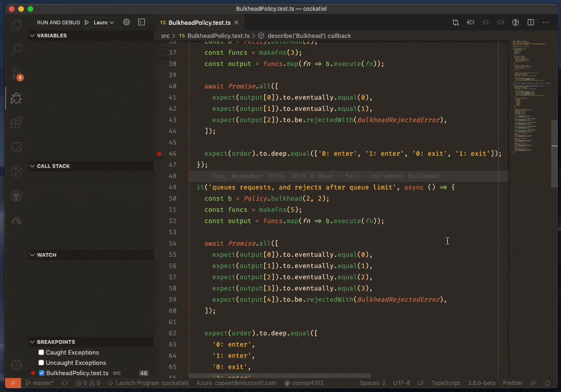561x392 pixels.
Task: Enable the Caught Exceptions checkbox
Action: pyautogui.click(x=41, y=352)
